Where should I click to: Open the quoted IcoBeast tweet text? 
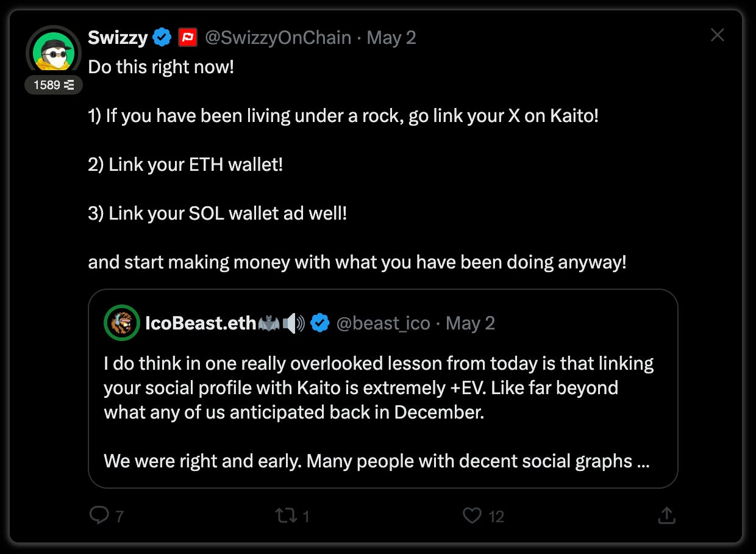point(378,412)
